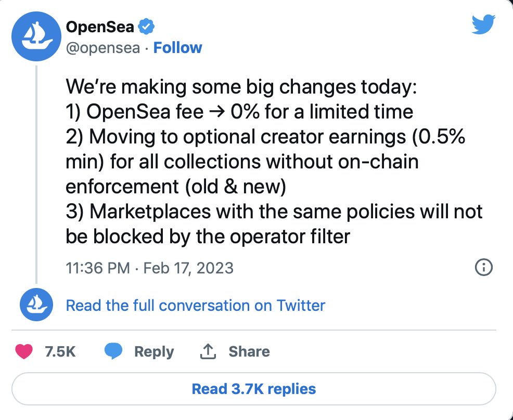
Task: Open the Read 3.7K replies button
Action: [x=254, y=389]
